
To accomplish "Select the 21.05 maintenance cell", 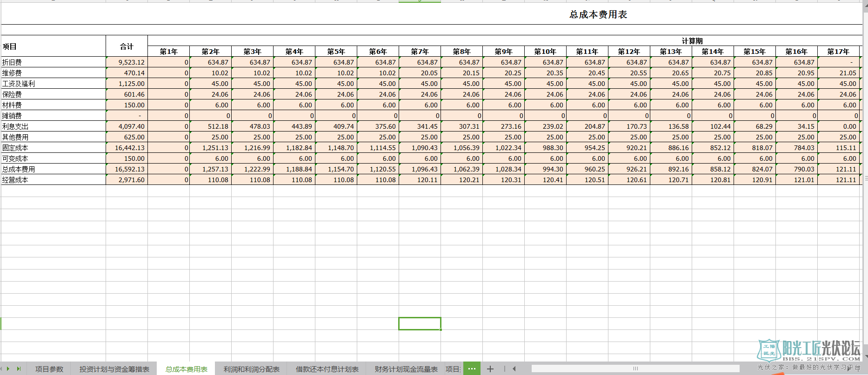I will [838, 73].
